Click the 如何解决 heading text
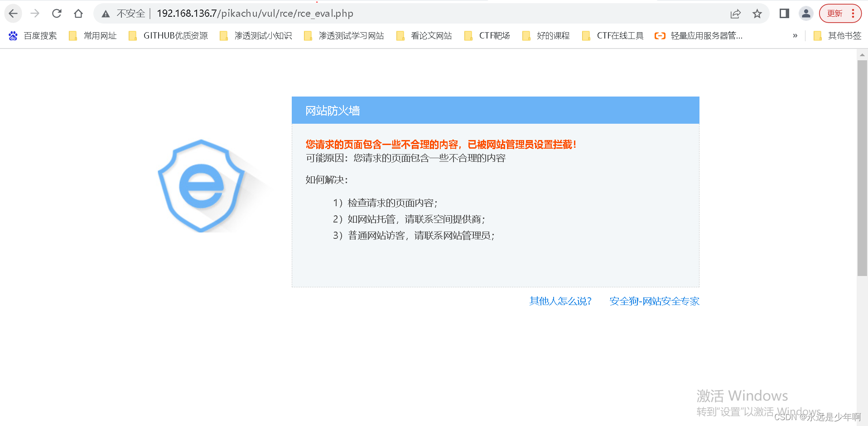Screen dimensions: 868x426 point(327,180)
